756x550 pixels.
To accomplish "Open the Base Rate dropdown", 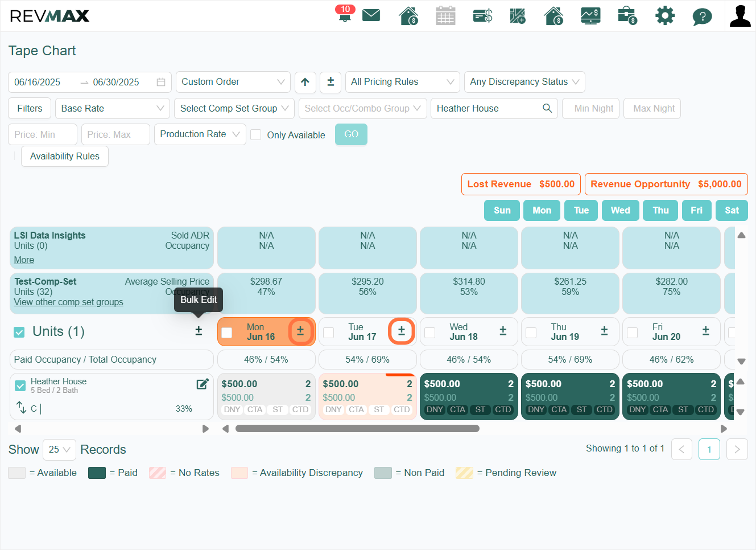I will (113, 108).
